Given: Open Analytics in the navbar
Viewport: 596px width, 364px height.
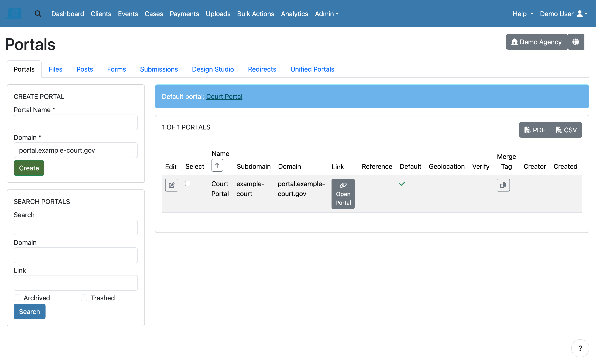Looking at the screenshot, I should point(294,14).
